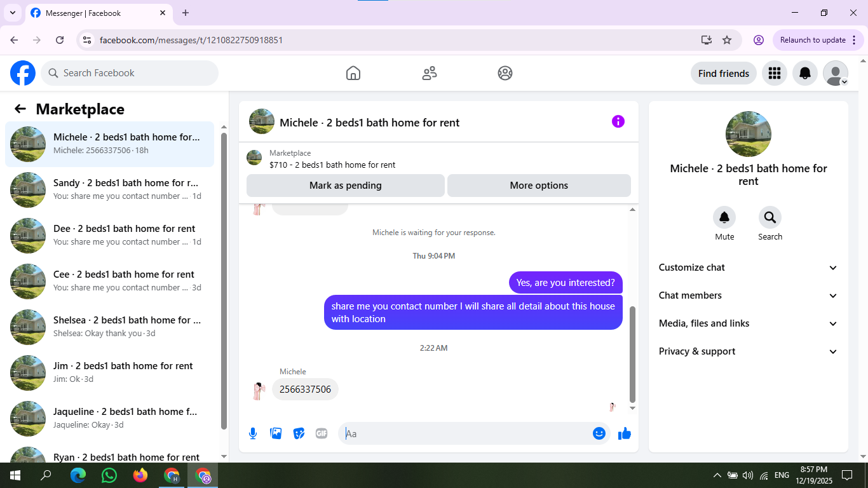Go to Facebook Home icon
The image size is (868, 488).
[353, 73]
